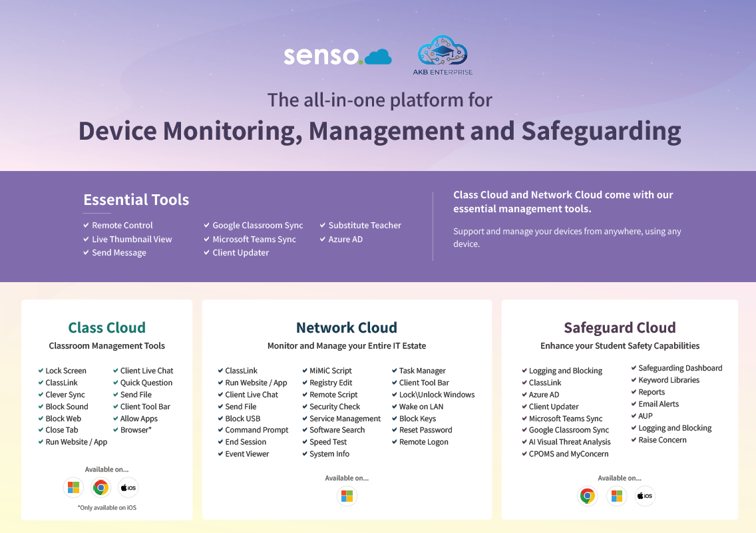Click 'Reports' in Safeguard Cloud

(652, 393)
